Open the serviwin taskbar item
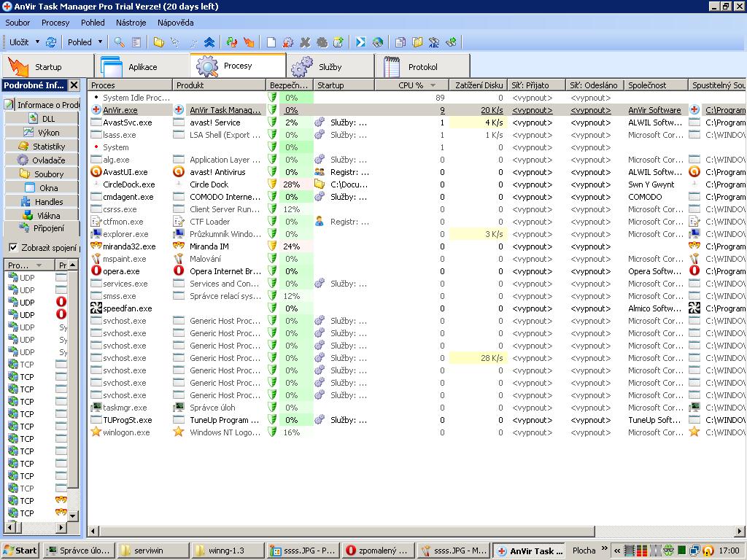The width and height of the screenshot is (747, 560). point(154,551)
